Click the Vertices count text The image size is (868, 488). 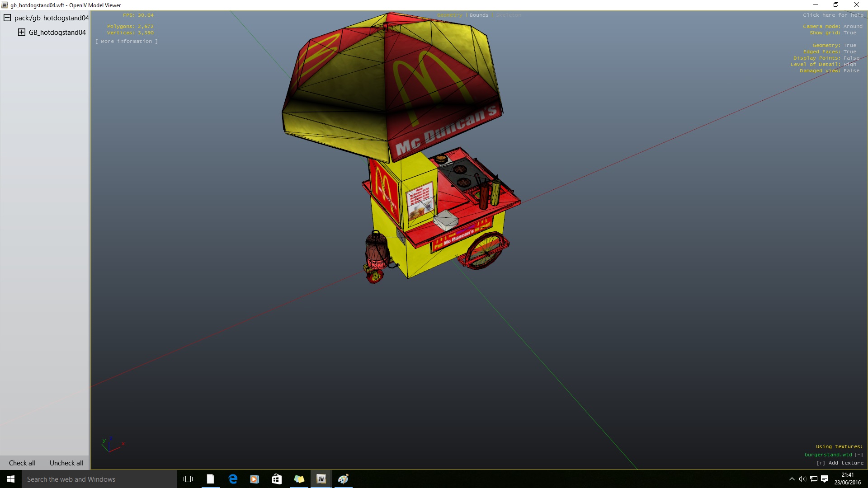(130, 33)
